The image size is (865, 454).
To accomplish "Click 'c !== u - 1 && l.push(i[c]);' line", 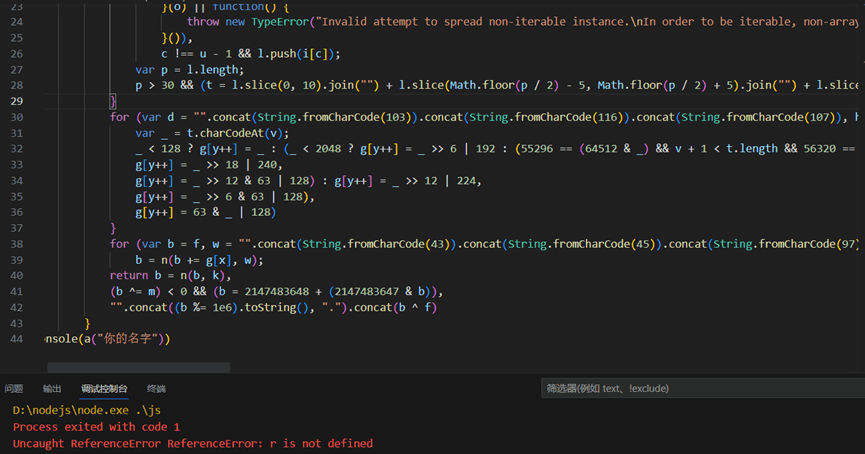I will (251, 54).
